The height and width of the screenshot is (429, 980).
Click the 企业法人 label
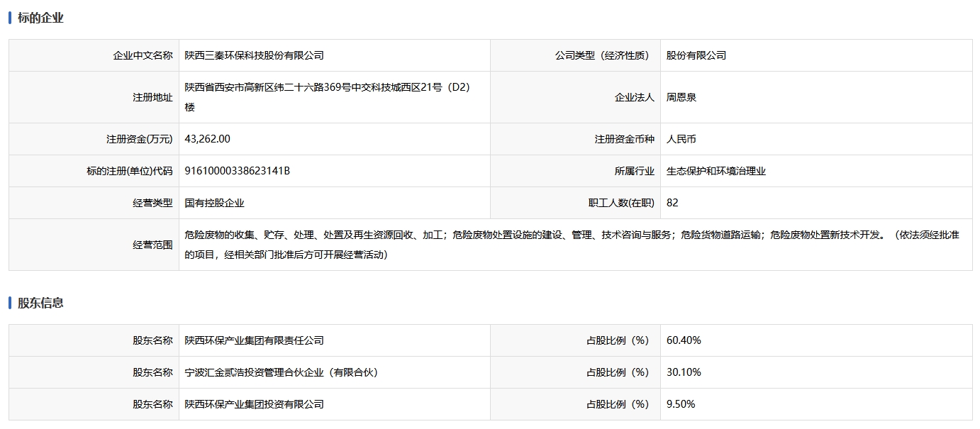(635, 97)
